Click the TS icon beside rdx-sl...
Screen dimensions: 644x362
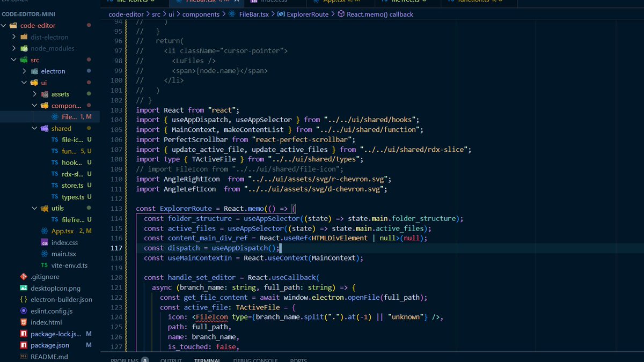(55, 174)
